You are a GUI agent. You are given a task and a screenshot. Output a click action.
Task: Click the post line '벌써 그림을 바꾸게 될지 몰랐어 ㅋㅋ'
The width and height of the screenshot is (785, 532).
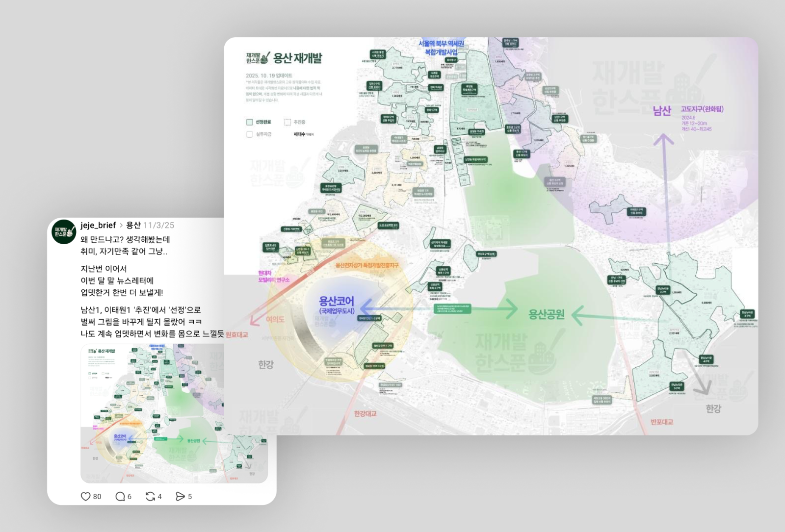[x=141, y=322]
